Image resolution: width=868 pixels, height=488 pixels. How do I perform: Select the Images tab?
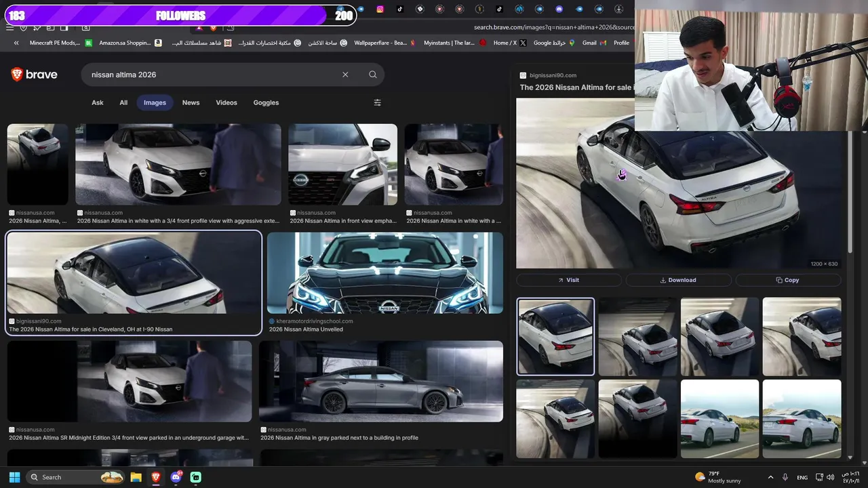155,102
